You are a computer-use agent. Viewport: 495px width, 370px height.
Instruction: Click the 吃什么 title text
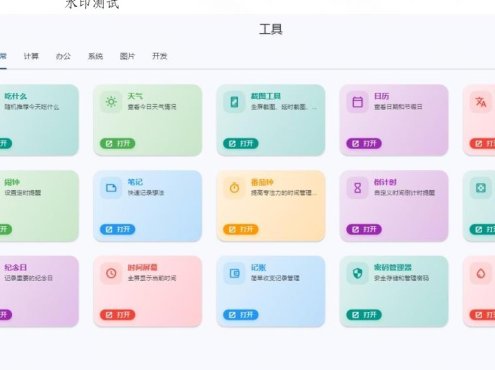coord(16,96)
